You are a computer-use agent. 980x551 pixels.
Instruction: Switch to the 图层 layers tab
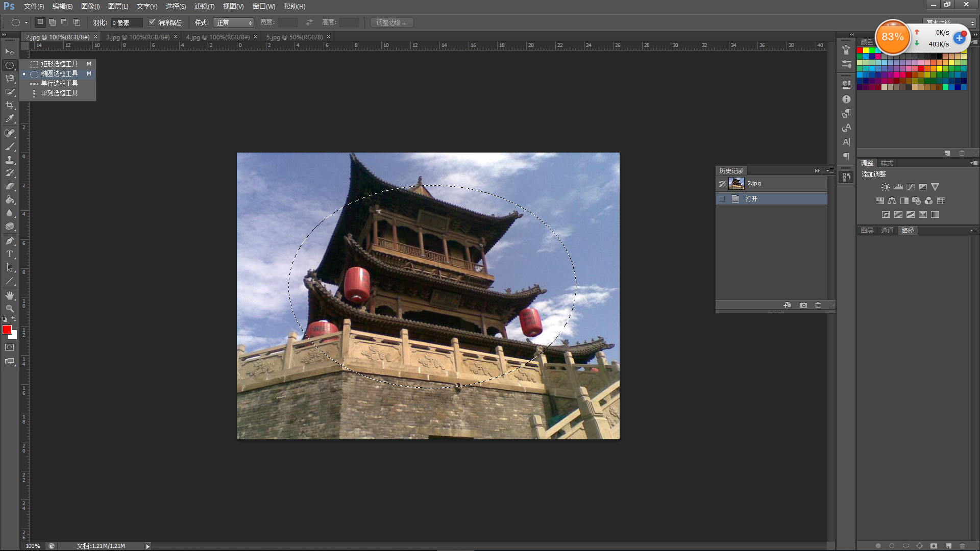coord(867,231)
